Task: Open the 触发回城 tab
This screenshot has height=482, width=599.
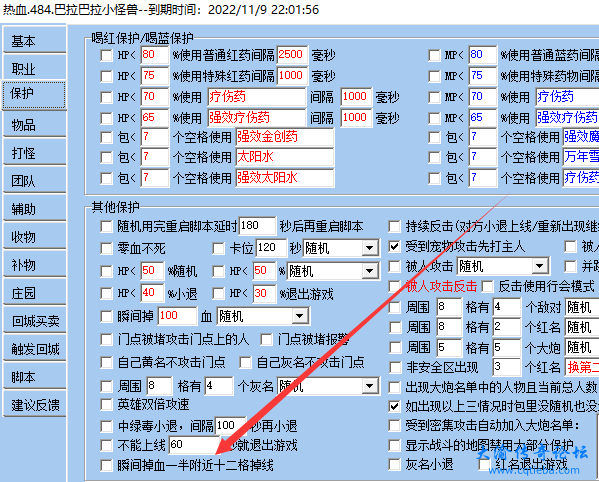Action: 34,348
